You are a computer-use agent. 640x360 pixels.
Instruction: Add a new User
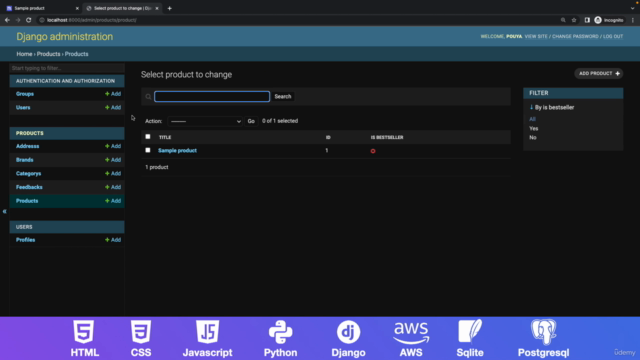[113, 107]
